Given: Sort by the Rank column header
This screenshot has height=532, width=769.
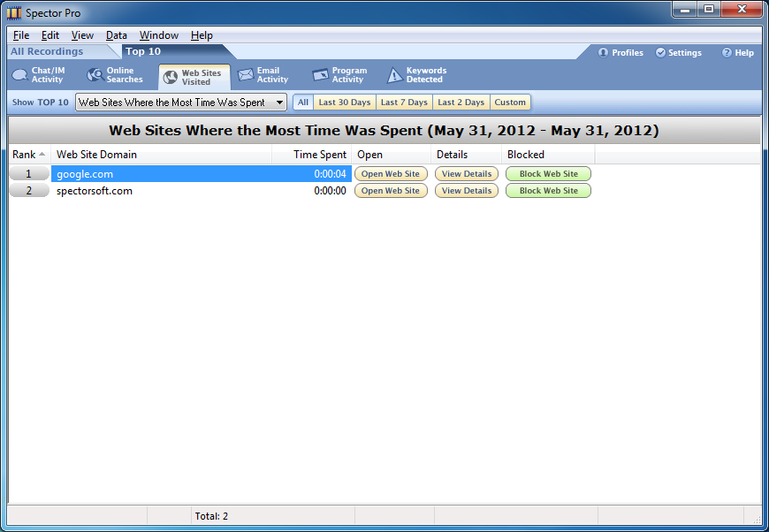Looking at the screenshot, I should [x=29, y=155].
